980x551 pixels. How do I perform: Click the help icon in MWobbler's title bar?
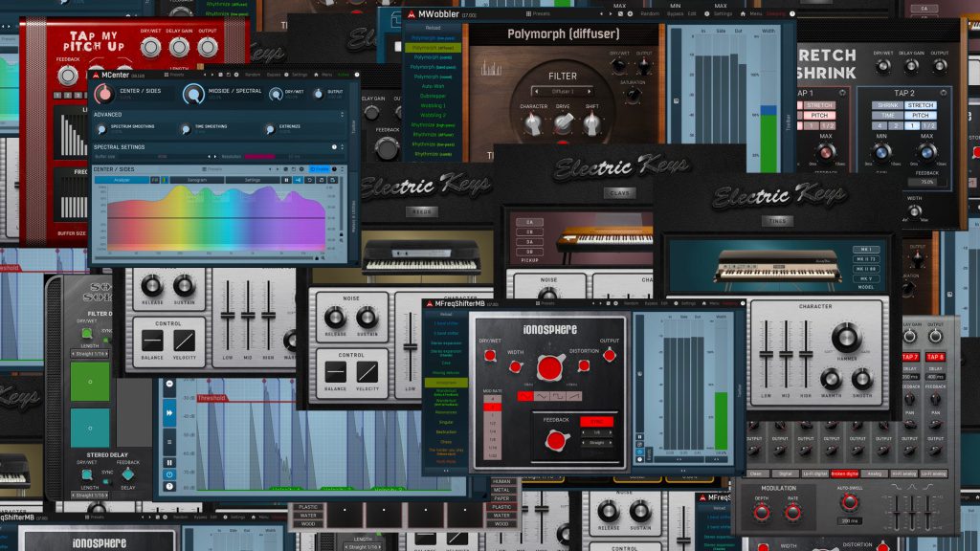[791, 13]
